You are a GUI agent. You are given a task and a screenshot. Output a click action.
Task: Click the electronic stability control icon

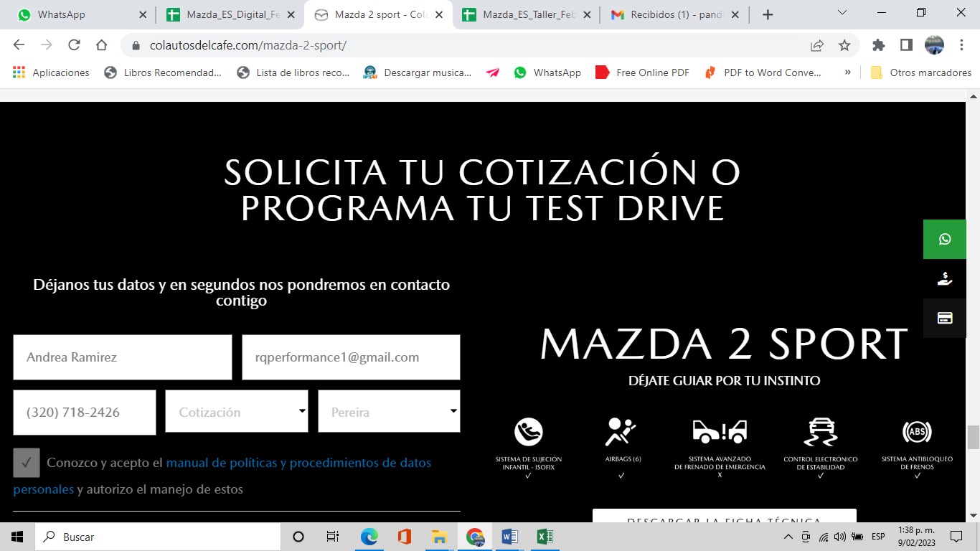[x=820, y=432]
